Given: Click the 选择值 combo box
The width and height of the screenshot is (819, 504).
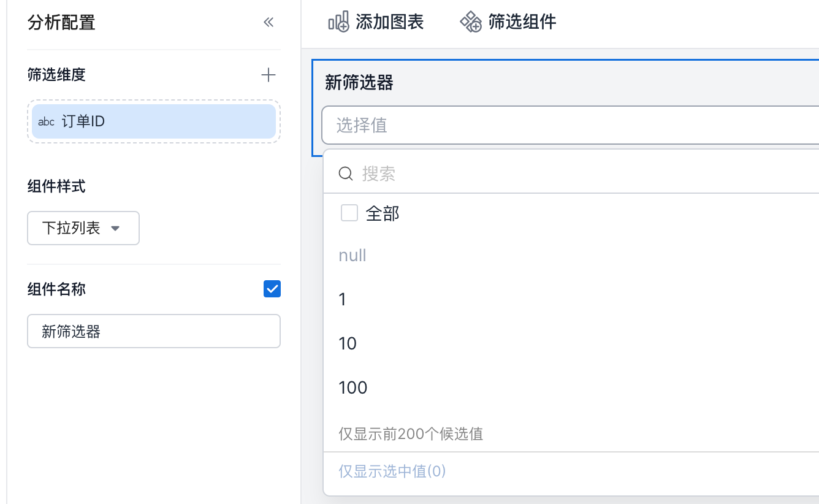Looking at the screenshot, I should tap(570, 126).
